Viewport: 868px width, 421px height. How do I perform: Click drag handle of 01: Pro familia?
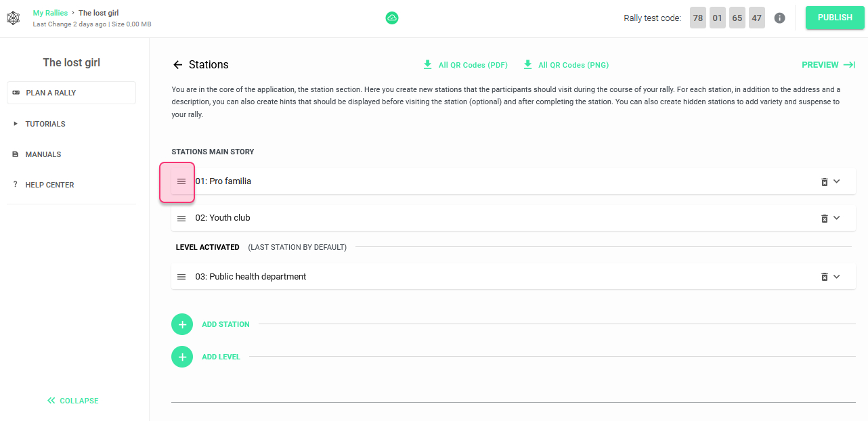(181, 181)
